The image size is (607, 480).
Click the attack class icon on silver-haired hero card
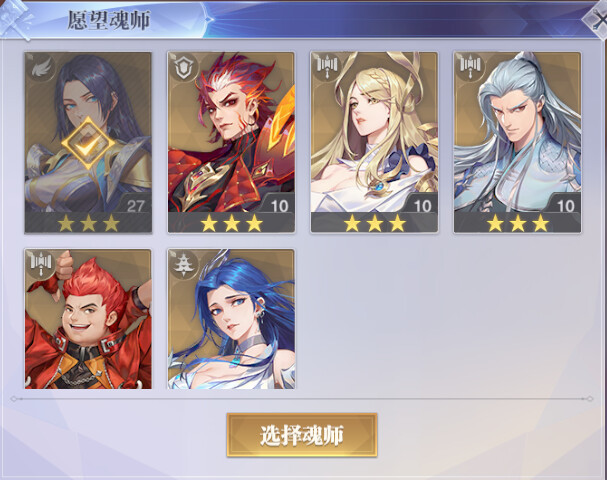(471, 67)
